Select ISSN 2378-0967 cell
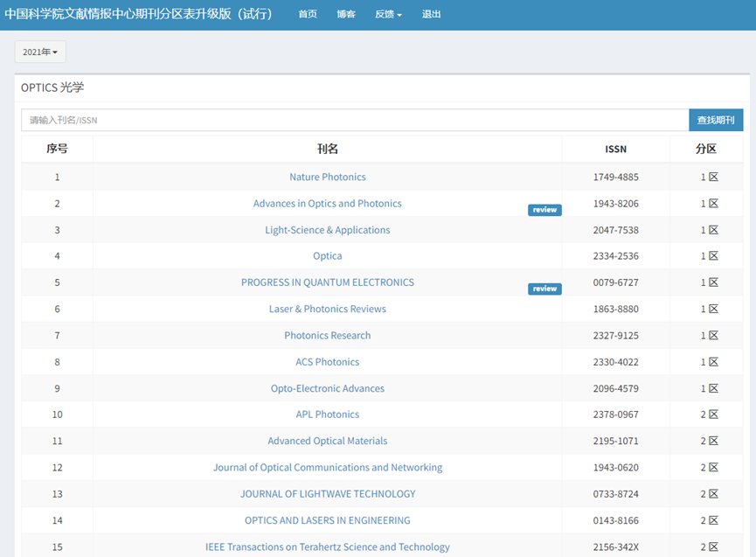The height and width of the screenshot is (557, 756). 615,415
